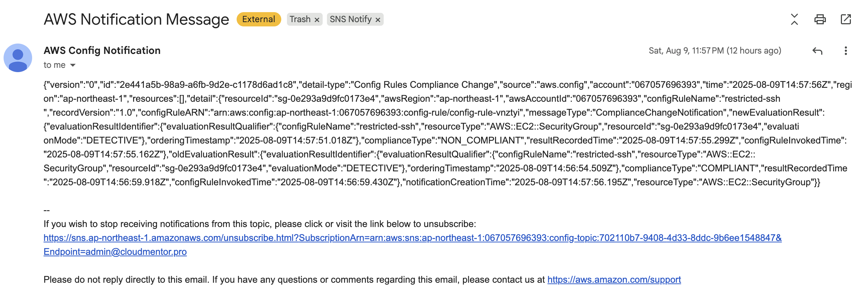
Task: Click the 'to me' recipient text
Action: 54,65
